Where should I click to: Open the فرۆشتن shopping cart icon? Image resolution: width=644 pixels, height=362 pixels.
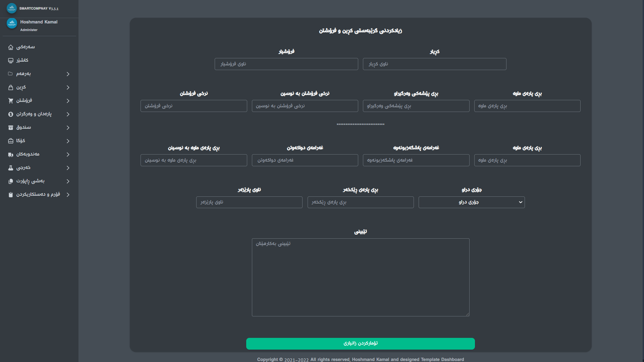[11, 101]
